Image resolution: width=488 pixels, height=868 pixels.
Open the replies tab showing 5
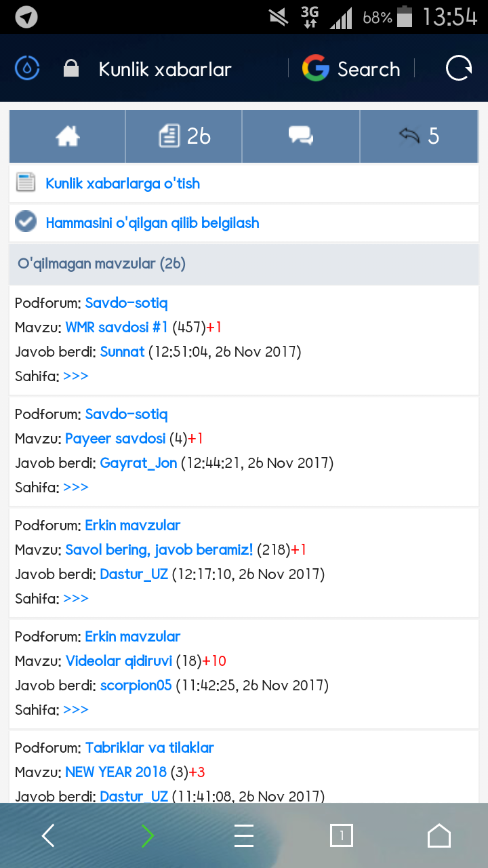coord(419,137)
